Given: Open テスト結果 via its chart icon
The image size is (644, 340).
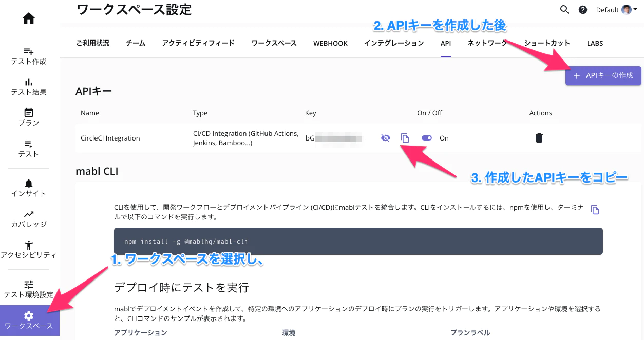Looking at the screenshot, I should point(28,82).
